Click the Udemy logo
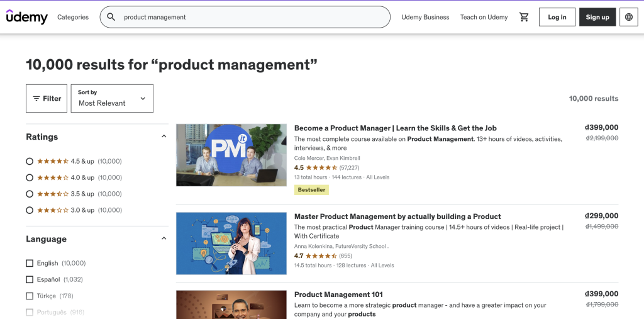644x319 pixels. (26, 17)
